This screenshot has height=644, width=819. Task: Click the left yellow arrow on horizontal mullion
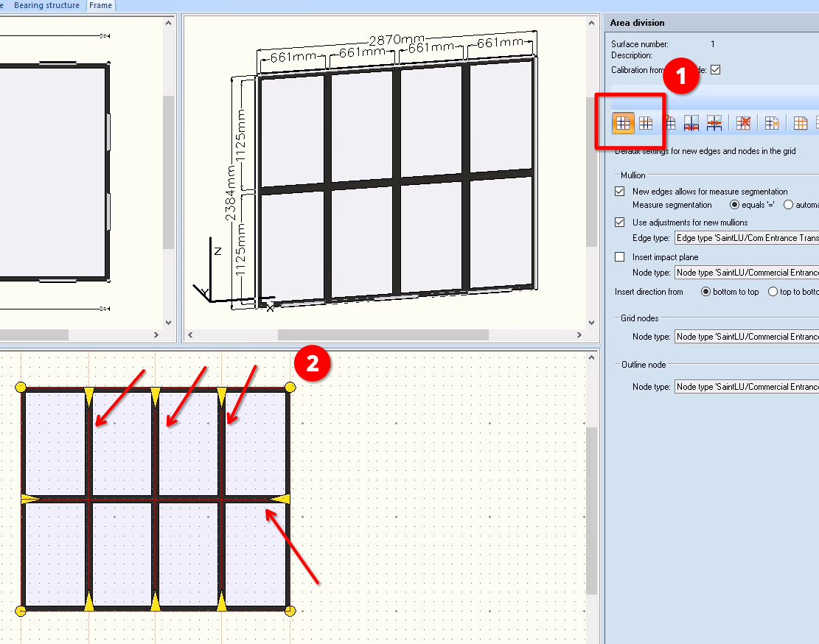point(29,499)
